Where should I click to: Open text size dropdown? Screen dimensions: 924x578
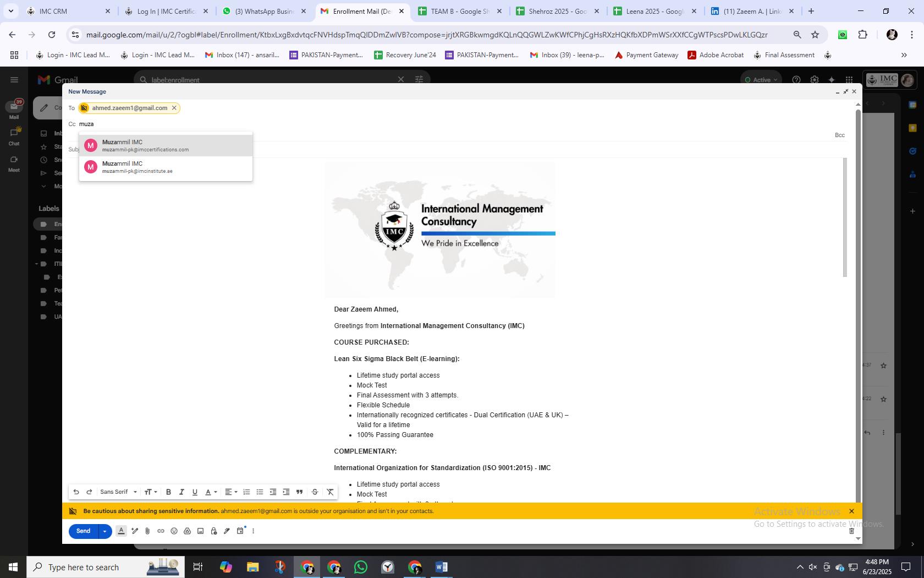150,492
